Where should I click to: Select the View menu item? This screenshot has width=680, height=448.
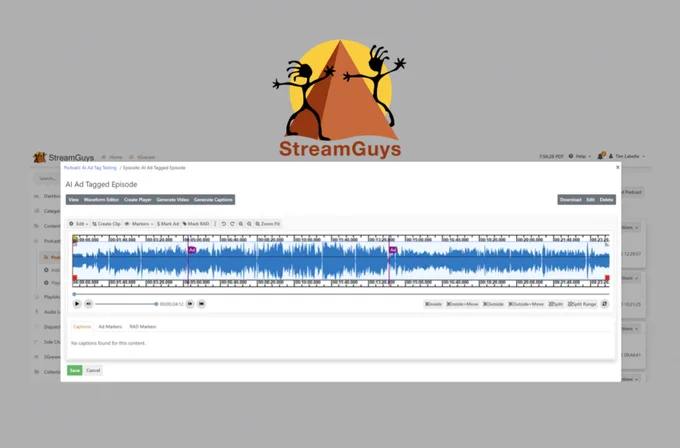point(74,199)
